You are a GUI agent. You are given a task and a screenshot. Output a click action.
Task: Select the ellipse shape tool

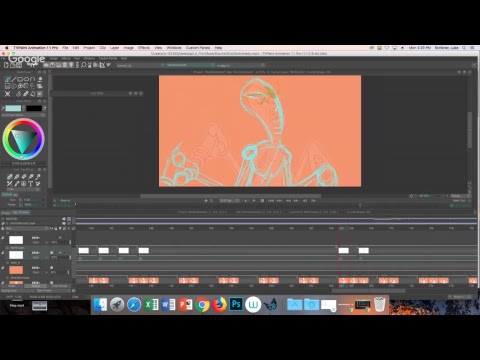26,79
